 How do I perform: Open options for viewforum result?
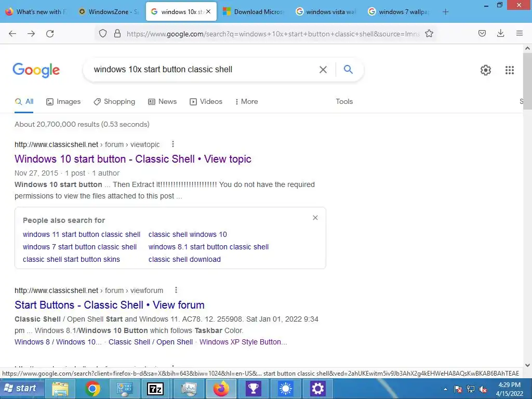(176, 290)
